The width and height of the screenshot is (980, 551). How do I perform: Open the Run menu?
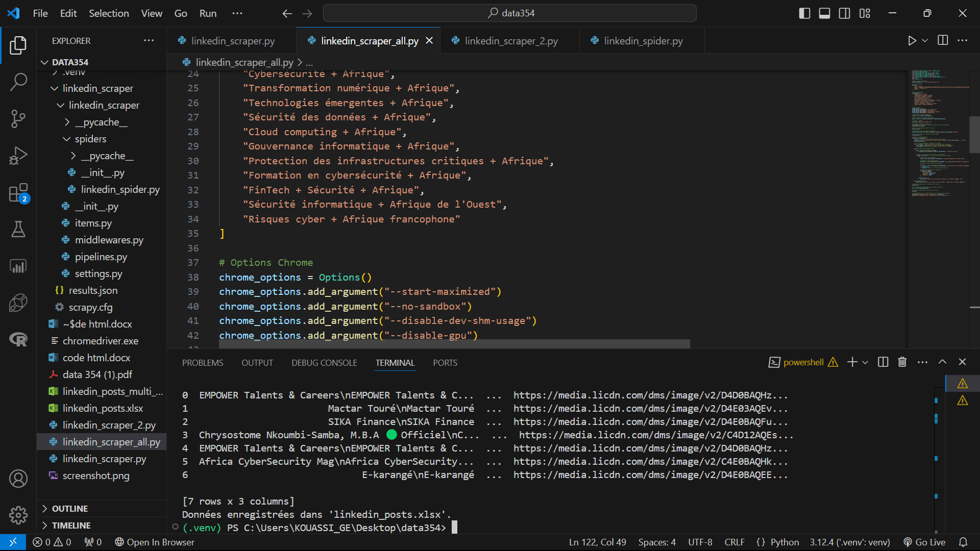tap(208, 13)
